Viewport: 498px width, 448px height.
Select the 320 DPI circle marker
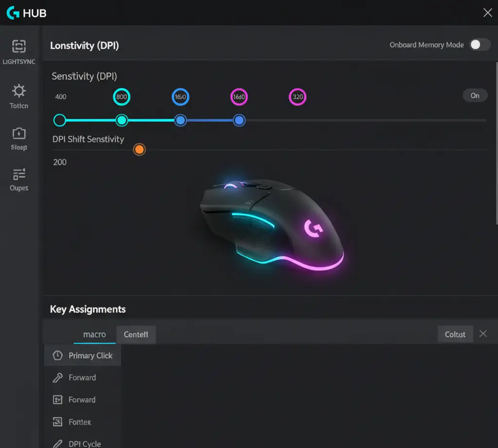tap(298, 97)
